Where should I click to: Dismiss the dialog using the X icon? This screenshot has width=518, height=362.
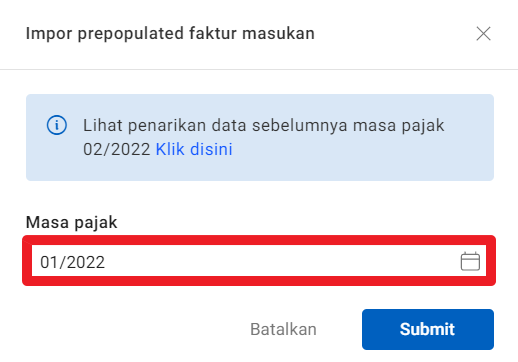click(x=483, y=34)
